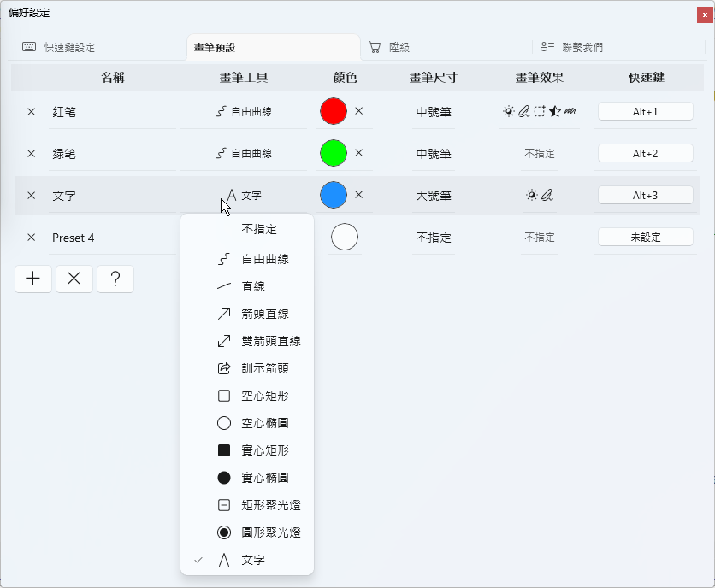
Task: Click 红笔 half-star effect icon
Action: [x=555, y=111]
